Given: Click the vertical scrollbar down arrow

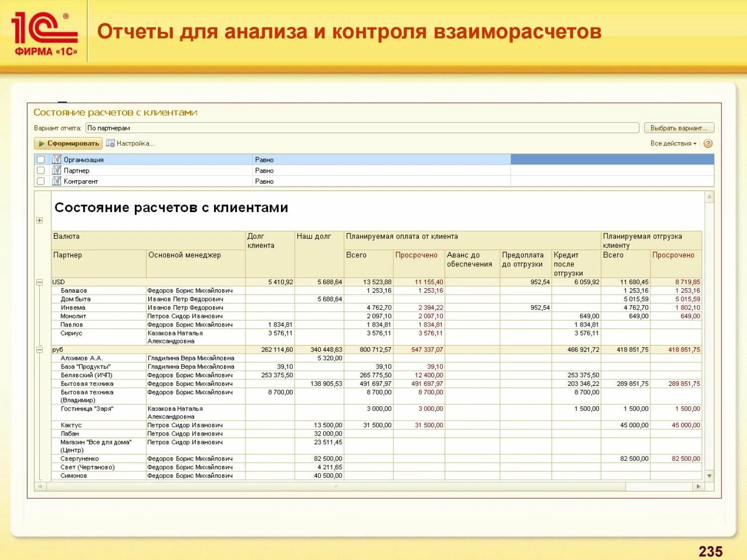Looking at the screenshot, I should pos(709,476).
